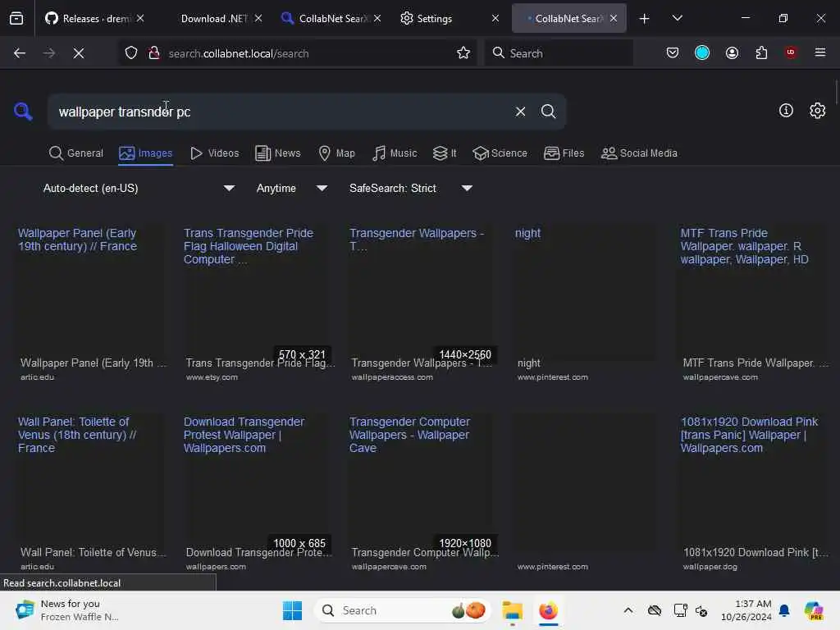Click the Firefox taskbar icon
Screen dimensions: 840x630
click(548, 610)
